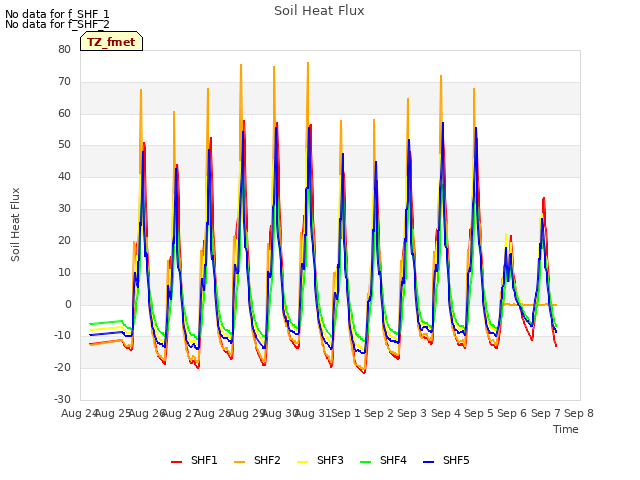640x480 pixels.
Task: Click the Soil Heat Flux chart title
Action: pyautogui.click(x=319, y=11)
